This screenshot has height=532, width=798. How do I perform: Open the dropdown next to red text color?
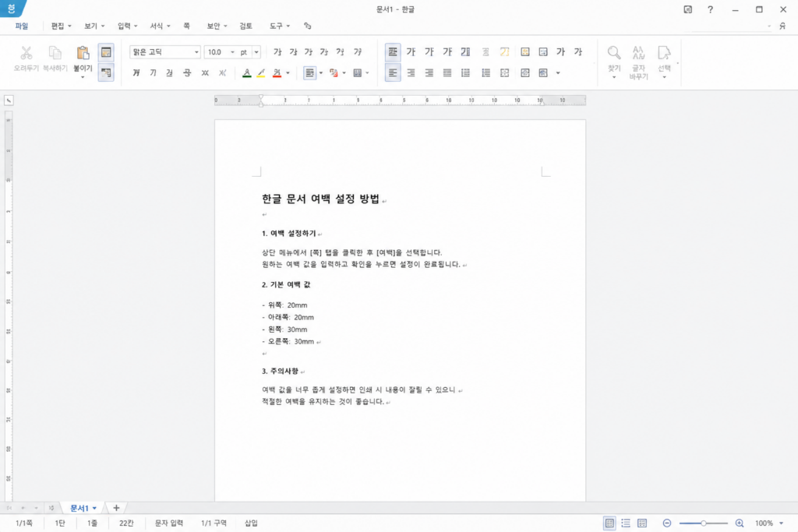[288, 72]
